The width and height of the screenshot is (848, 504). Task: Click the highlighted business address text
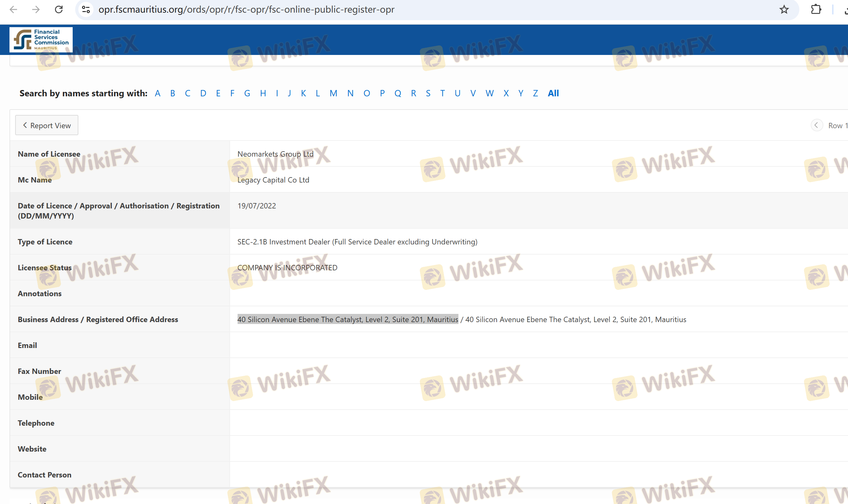348,320
